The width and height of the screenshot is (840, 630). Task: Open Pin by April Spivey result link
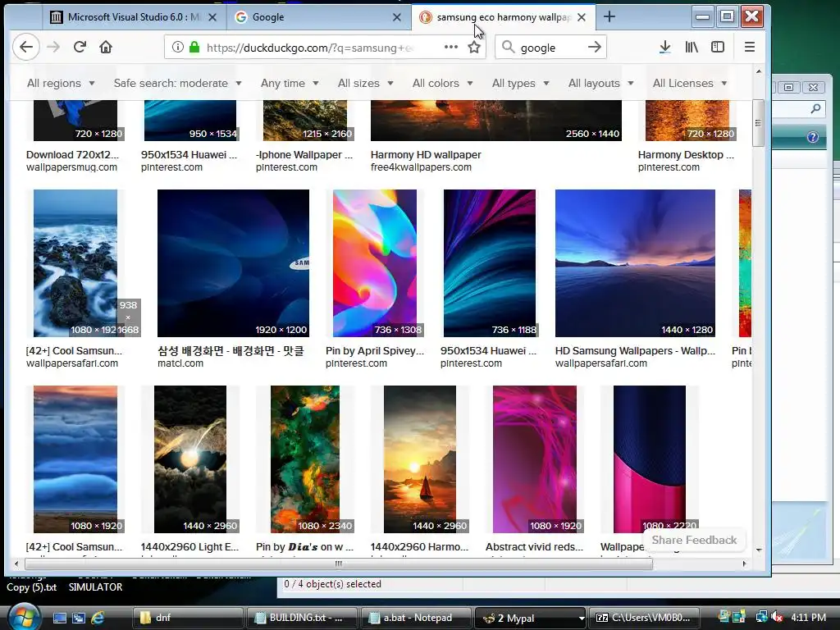click(374, 351)
